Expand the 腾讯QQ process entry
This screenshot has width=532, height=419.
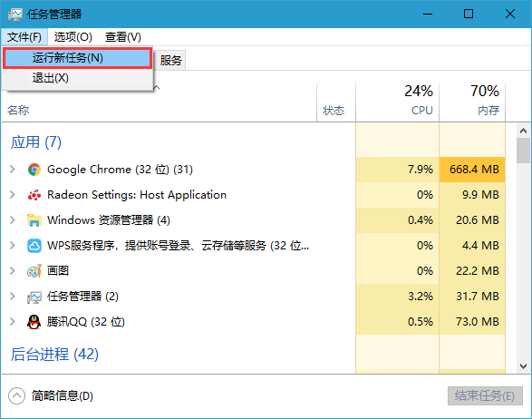pos(13,322)
